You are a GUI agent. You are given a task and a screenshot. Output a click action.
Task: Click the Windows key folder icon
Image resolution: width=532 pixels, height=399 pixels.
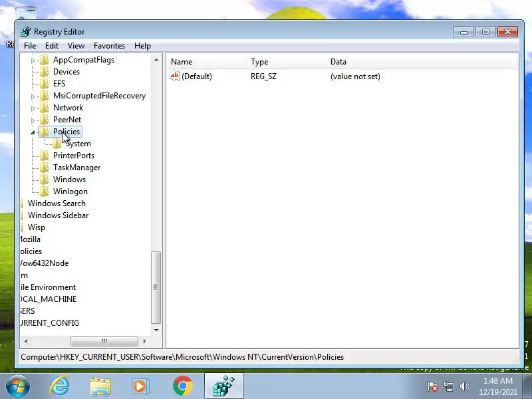click(44, 180)
